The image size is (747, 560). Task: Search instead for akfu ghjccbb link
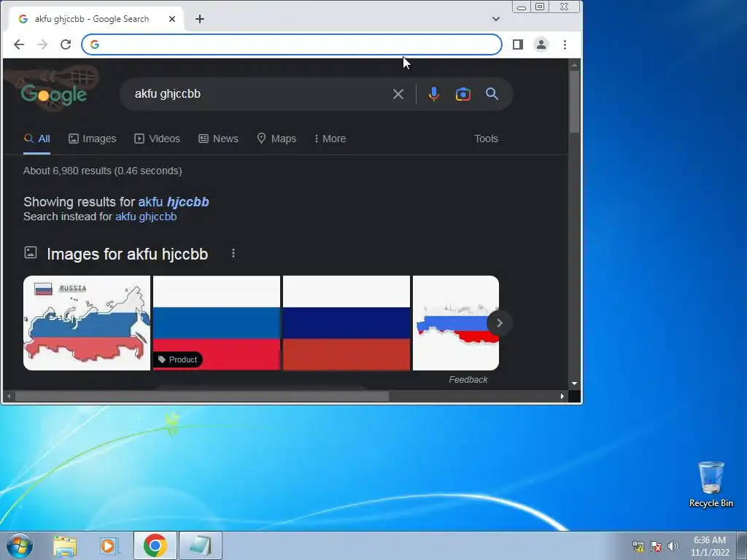click(146, 217)
